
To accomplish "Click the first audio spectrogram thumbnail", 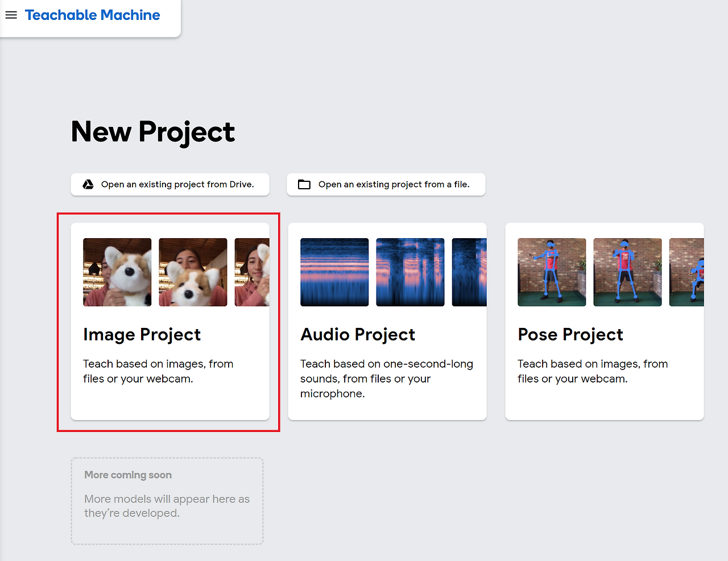I will 334,272.
